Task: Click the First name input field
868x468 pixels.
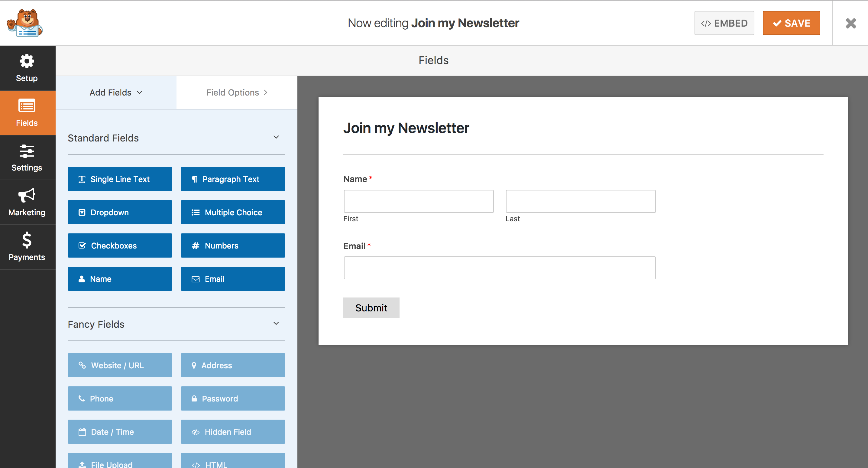Action: pos(418,200)
